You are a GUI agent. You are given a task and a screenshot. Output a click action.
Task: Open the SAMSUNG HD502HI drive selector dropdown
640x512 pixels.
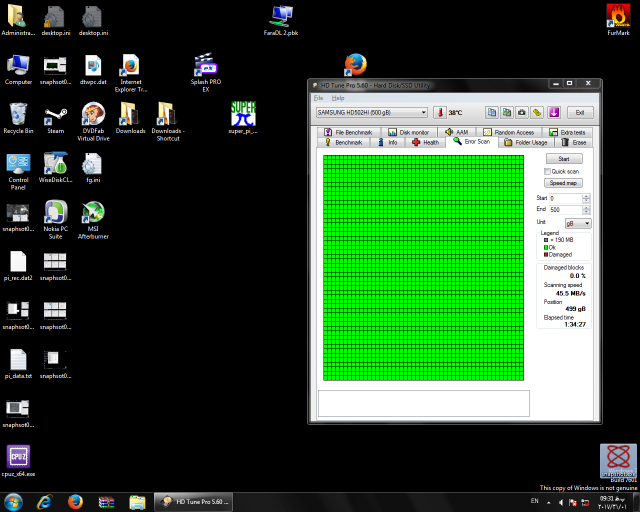(372, 112)
